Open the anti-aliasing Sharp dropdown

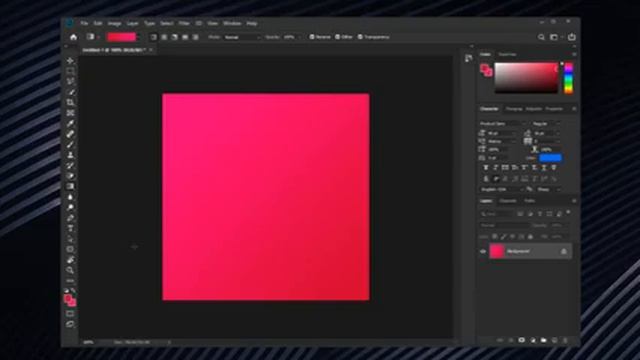[548, 189]
